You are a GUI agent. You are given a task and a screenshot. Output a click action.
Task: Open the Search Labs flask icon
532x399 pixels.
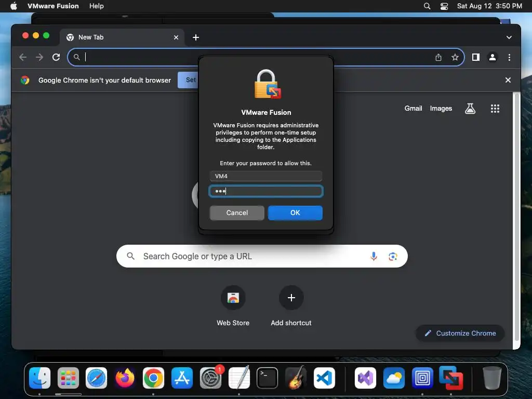(x=470, y=109)
